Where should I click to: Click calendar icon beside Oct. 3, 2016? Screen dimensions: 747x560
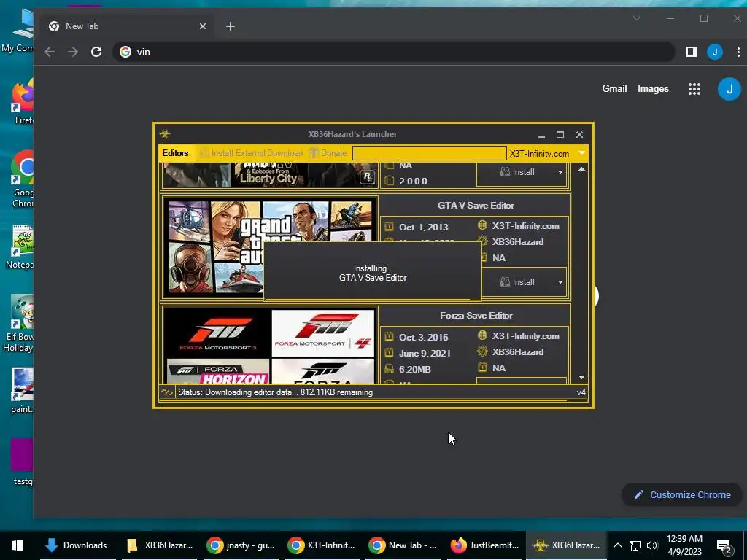pyautogui.click(x=390, y=337)
